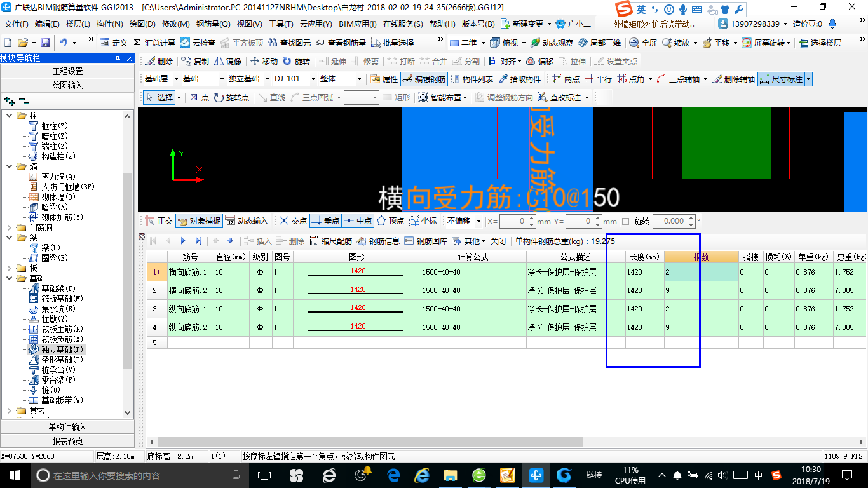
Task: Toggle 编辑钢筋 edit rebar panel
Action: pyautogui.click(x=424, y=79)
